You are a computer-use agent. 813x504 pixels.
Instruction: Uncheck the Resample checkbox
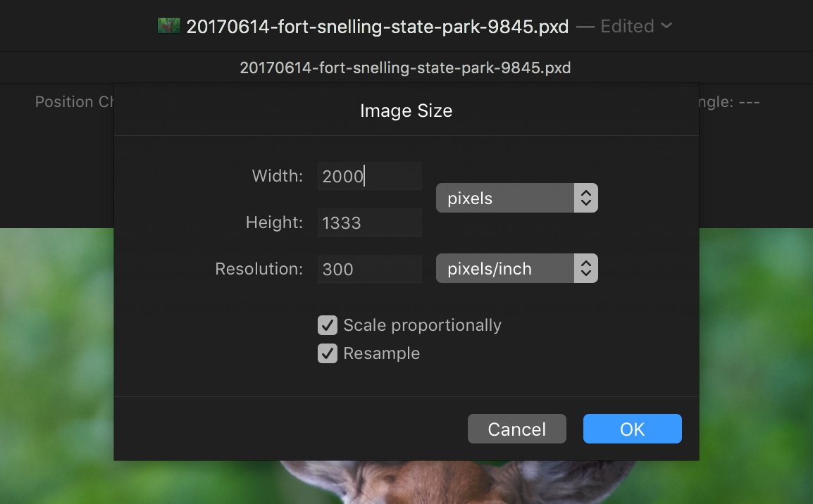(x=328, y=353)
